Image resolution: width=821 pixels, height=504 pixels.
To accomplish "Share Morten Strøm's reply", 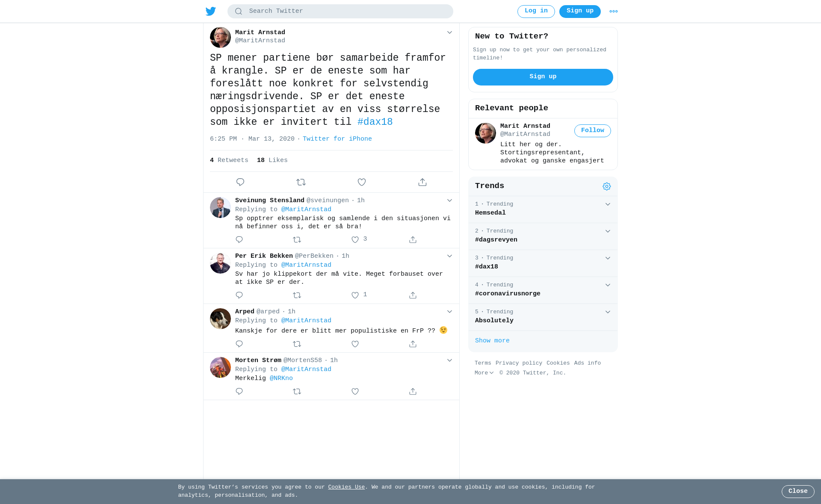I will (x=413, y=392).
